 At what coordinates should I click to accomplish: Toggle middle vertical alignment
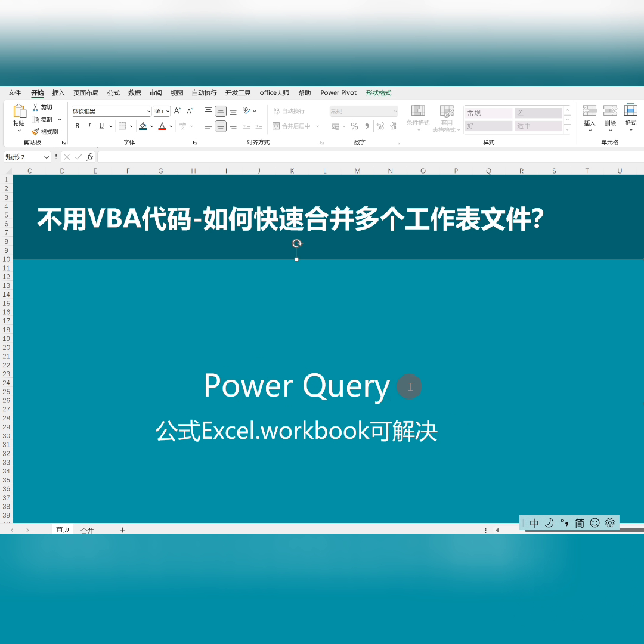point(221,112)
